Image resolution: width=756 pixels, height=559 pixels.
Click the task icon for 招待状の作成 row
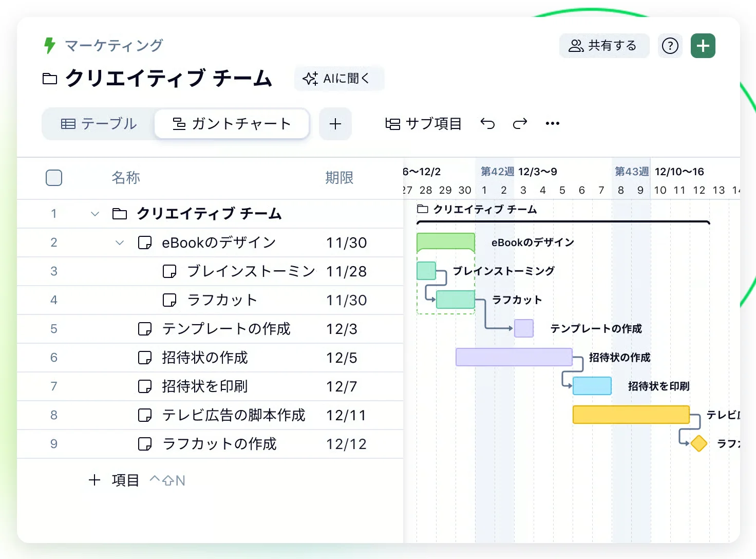[x=145, y=358]
